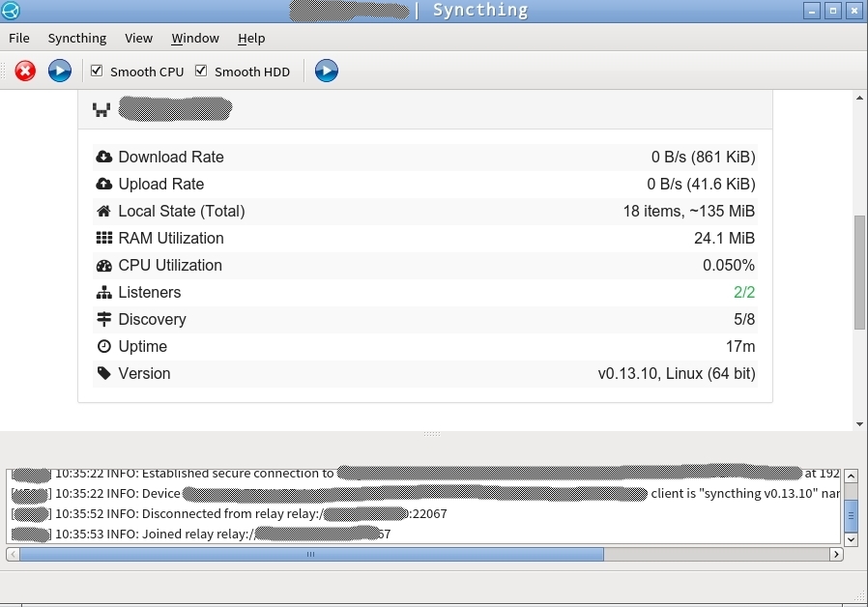Click the Upload Rate cloud icon
Image resolution: width=868 pixels, height=607 pixels.
point(103,184)
